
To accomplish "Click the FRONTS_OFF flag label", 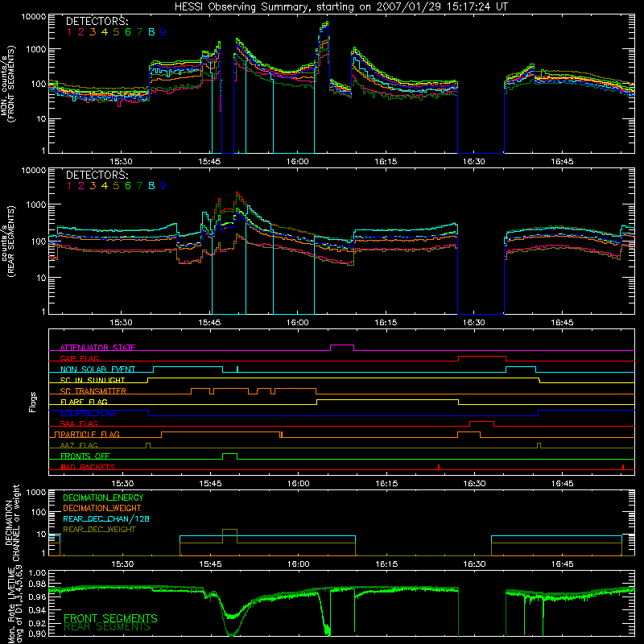I will click(85, 456).
